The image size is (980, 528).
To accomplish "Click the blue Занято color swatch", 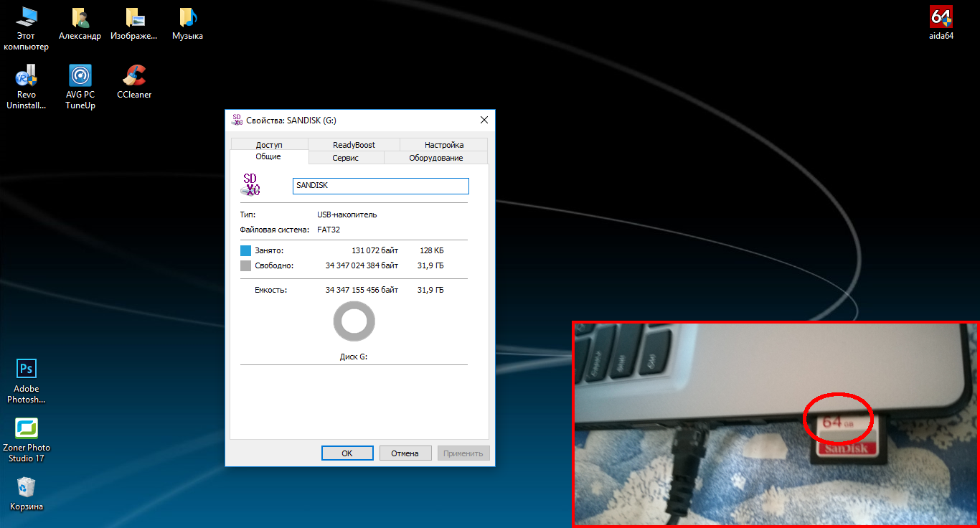I will pyautogui.click(x=245, y=250).
